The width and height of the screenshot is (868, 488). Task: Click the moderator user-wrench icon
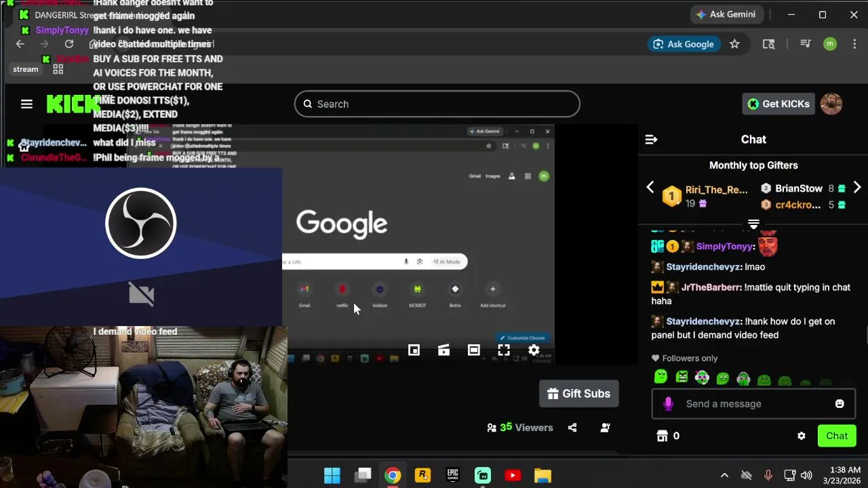point(606,428)
